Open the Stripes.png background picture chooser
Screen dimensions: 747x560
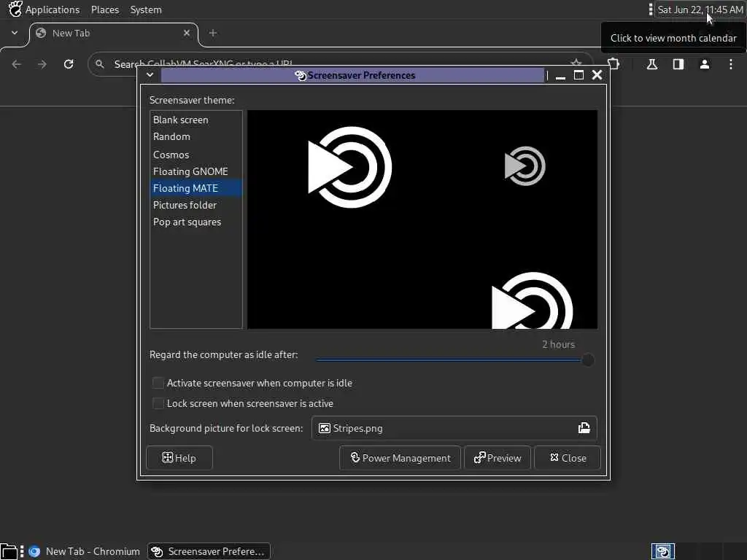tap(454, 428)
